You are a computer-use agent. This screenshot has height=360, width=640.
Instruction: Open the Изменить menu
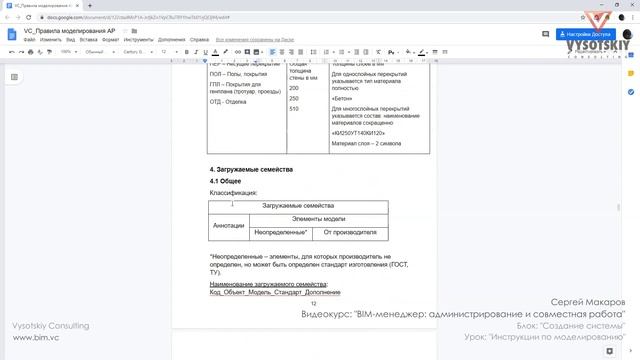[x=51, y=40]
